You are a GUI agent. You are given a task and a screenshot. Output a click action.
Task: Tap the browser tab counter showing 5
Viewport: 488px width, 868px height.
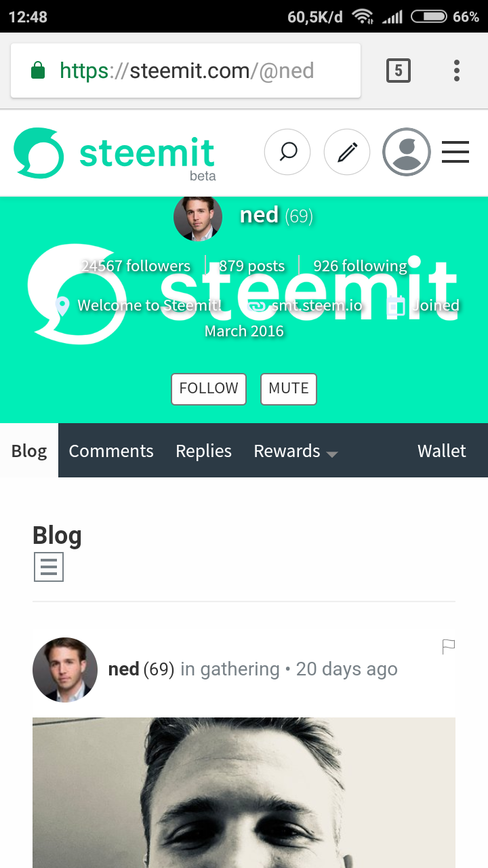coord(399,70)
